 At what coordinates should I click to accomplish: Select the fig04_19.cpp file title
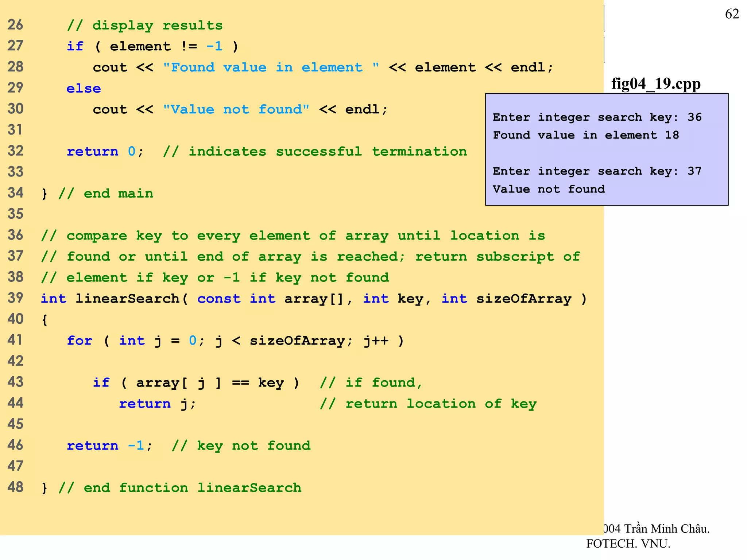pyautogui.click(x=656, y=84)
